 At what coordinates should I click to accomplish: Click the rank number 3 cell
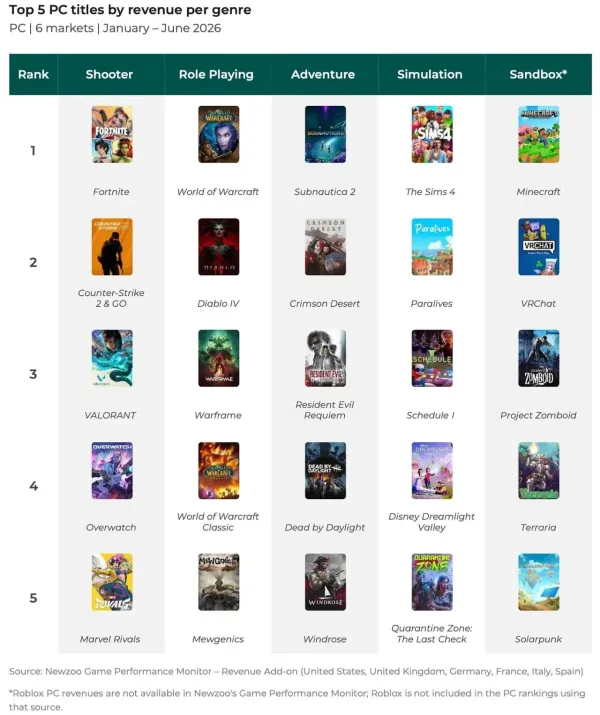pos(33,374)
